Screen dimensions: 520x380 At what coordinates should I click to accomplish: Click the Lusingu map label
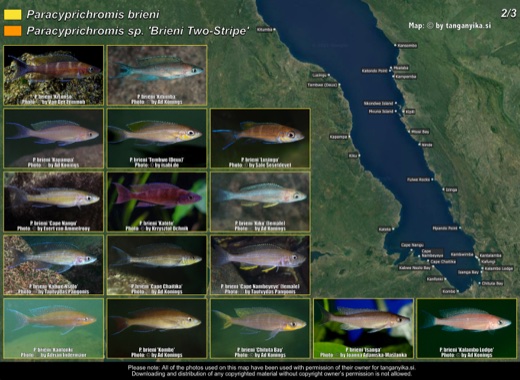320,75
